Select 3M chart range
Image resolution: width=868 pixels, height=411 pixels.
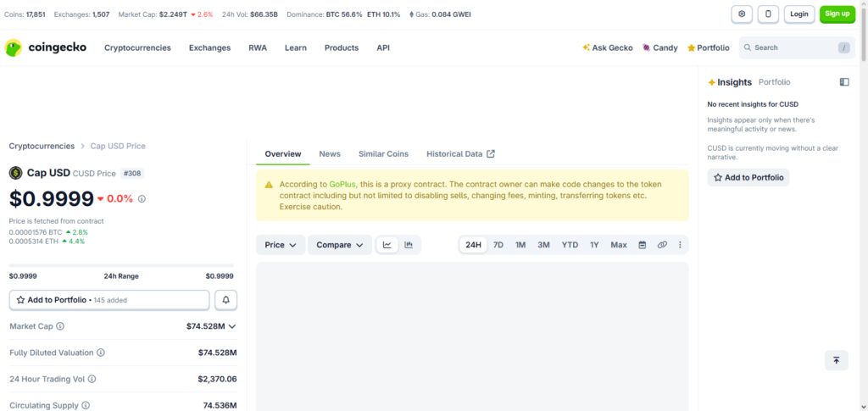tap(543, 245)
